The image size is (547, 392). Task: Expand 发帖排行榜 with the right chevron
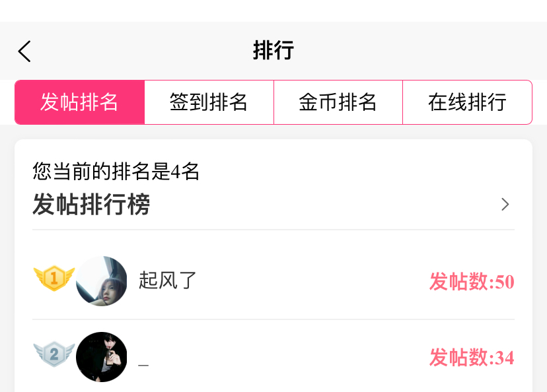click(505, 205)
